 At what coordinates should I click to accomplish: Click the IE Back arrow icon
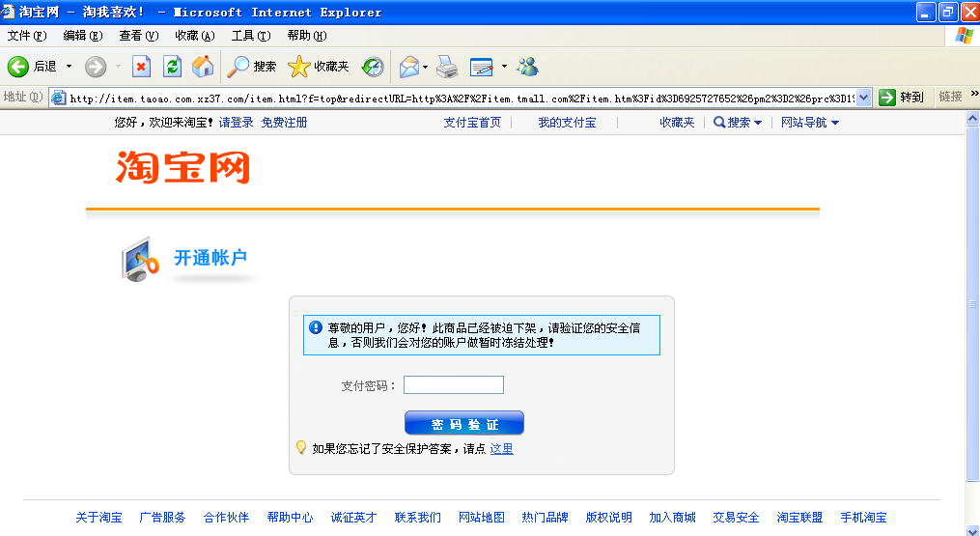(x=18, y=67)
